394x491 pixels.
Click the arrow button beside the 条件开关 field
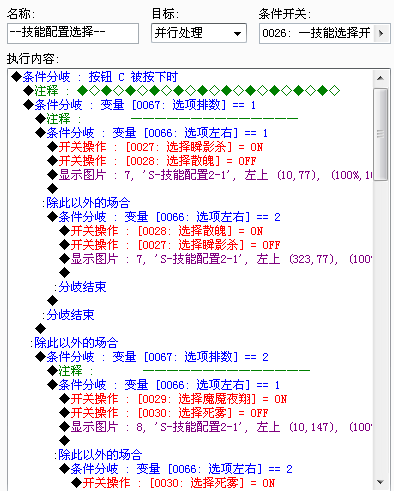(382, 33)
